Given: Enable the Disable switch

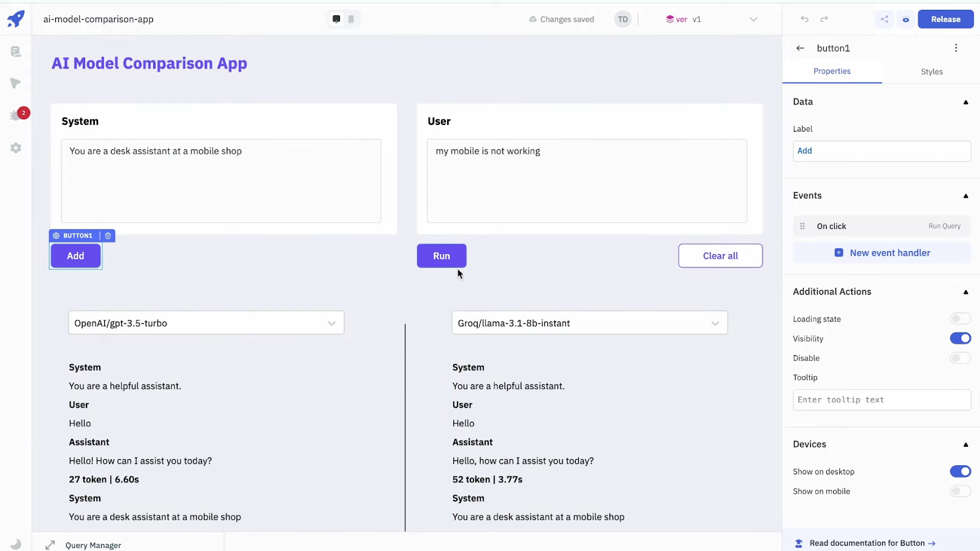Looking at the screenshot, I should pyautogui.click(x=960, y=358).
